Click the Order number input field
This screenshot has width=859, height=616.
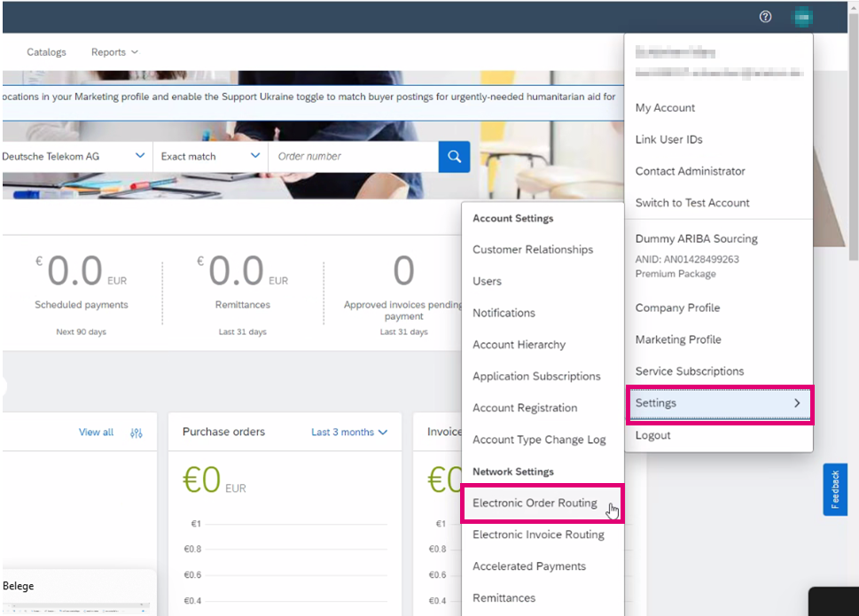tap(353, 156)
